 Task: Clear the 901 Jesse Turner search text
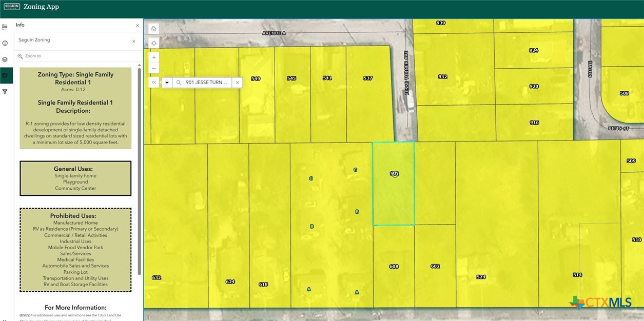coord(237,82)
